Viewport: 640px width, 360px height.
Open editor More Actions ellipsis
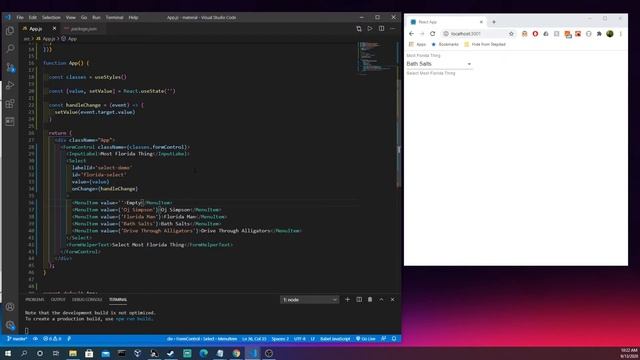point(393,29)
